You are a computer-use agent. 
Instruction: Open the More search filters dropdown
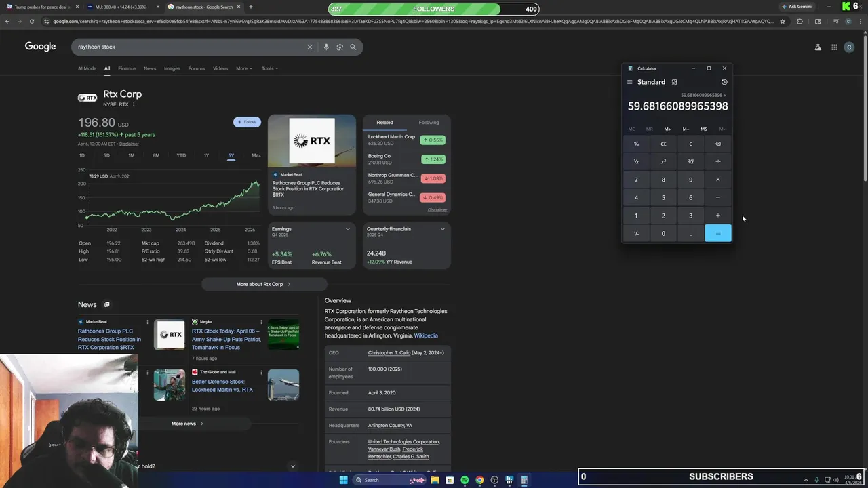(x=243, y=68)
